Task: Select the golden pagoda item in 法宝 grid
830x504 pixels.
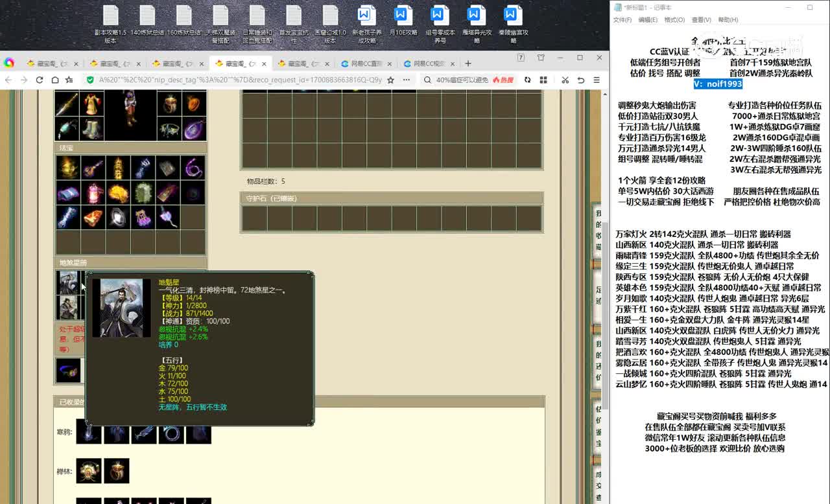Action: coord(118,167)
